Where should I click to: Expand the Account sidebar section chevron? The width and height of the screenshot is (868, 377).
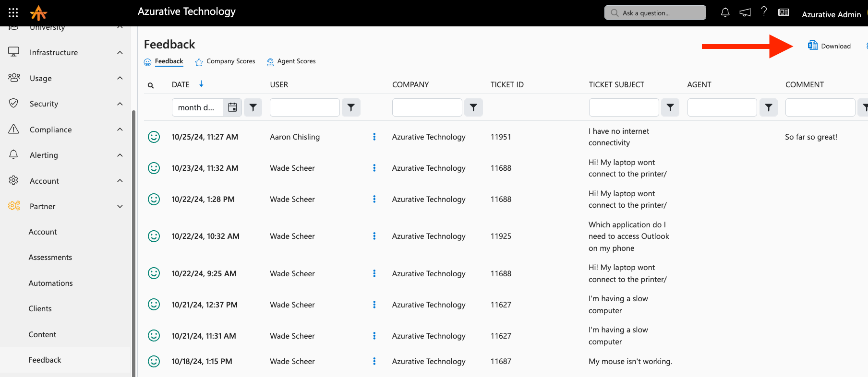(x=120, y=181)
